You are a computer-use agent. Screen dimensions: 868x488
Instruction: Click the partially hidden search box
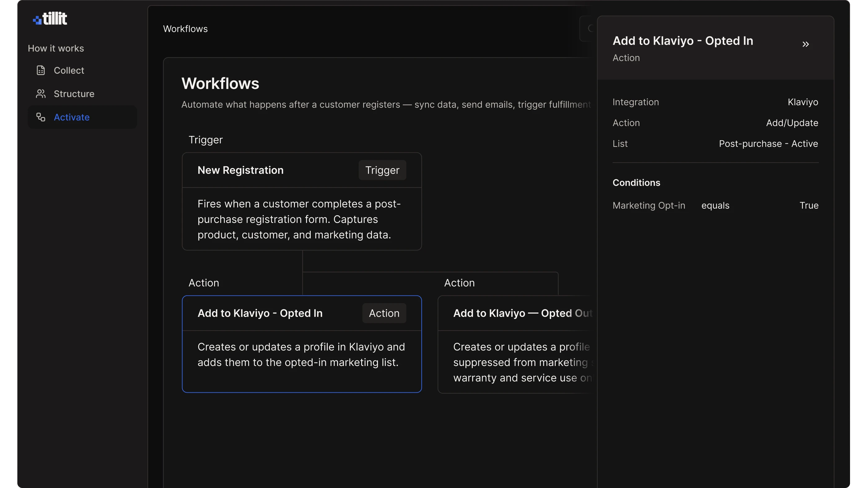(588, 28)
